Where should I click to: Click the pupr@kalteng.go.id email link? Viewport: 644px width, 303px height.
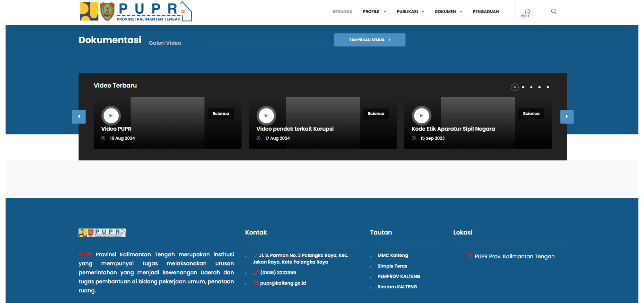coord(283,283)
